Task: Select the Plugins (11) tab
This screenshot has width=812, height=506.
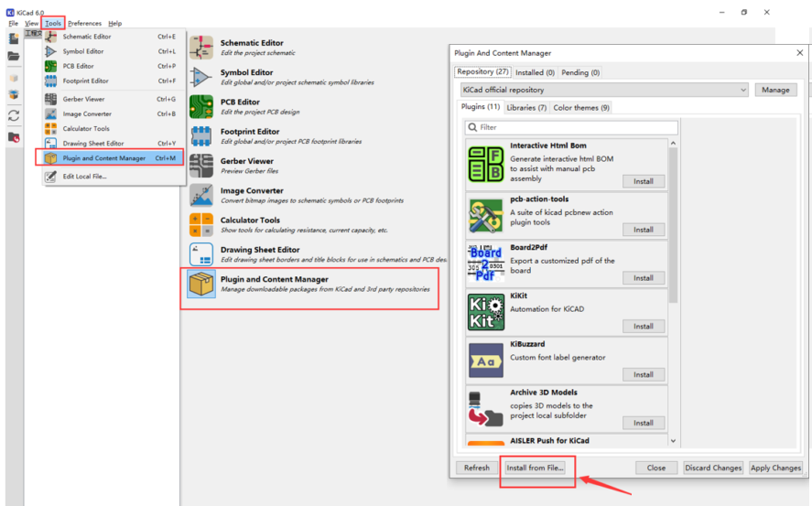Action: pos(481,106)
